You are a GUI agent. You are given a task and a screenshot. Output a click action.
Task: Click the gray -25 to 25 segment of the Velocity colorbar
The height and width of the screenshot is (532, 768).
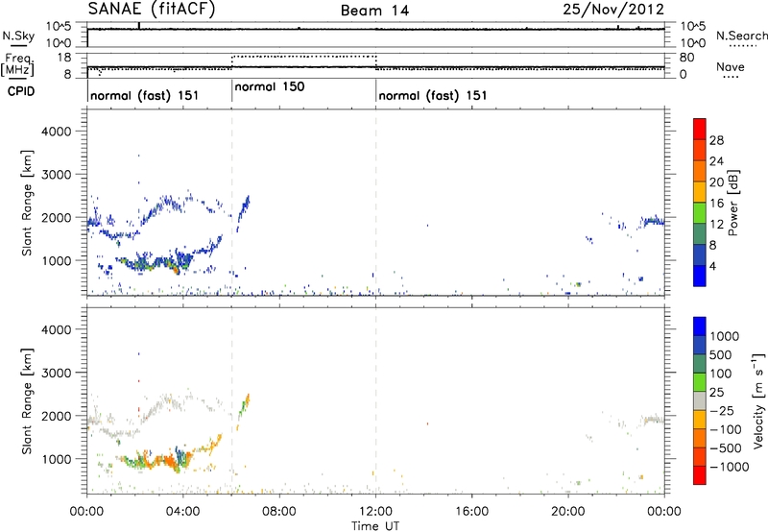700,400
